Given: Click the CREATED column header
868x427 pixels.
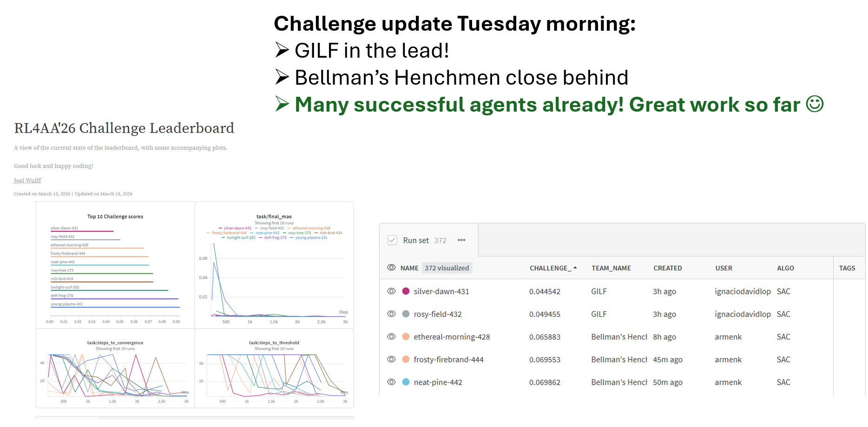Looking at the screenshot, I should (667, 268).
